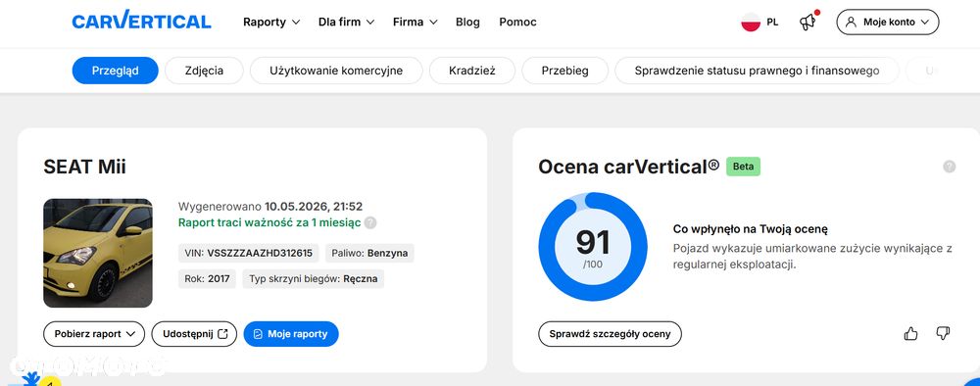Image resolution: width=980 pixels, height=386 pixels.
Task: Click help icon next to report validity
Action: 370,223
